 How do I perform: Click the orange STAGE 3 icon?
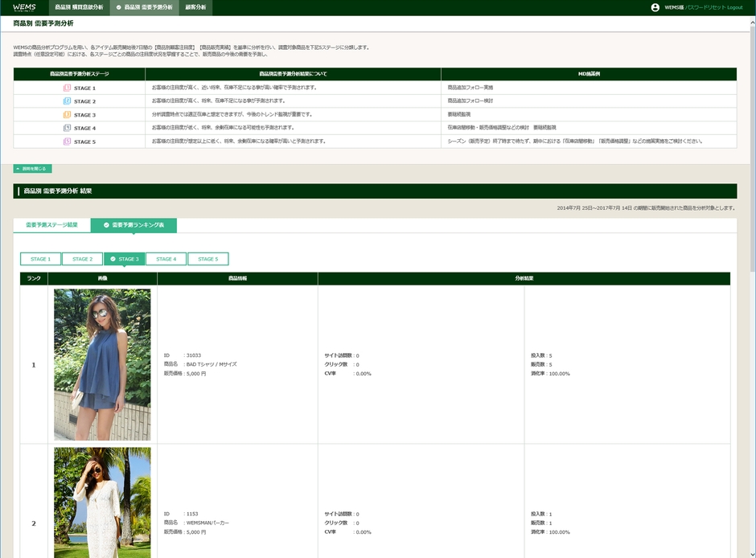[x=68, y=115]
